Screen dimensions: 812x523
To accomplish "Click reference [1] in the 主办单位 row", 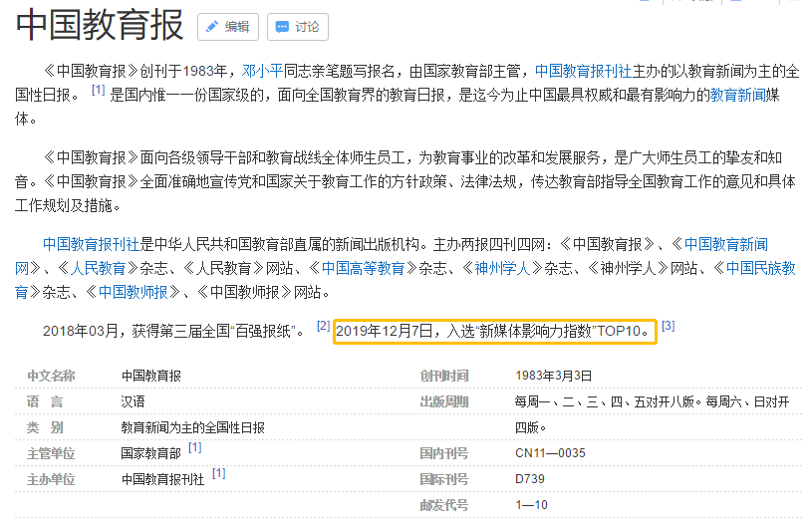I will [x=218, y=473].
